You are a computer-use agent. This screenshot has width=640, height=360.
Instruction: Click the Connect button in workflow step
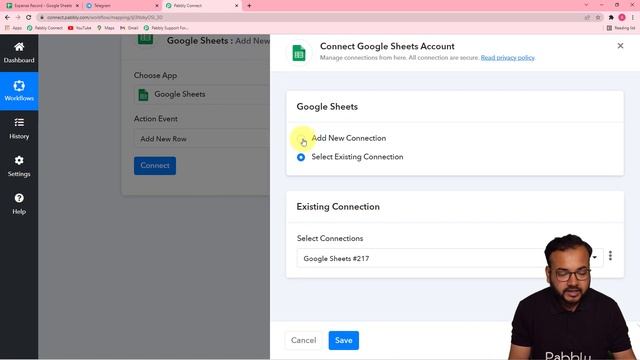point(155,166)
